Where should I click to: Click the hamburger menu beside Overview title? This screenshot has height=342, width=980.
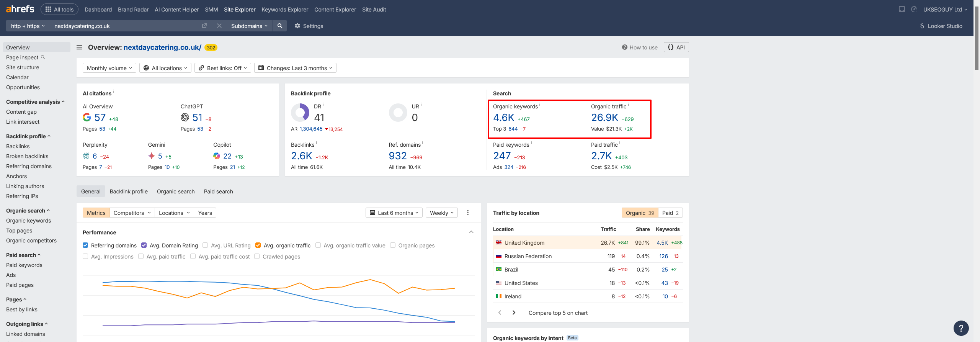tap(79, 47)
